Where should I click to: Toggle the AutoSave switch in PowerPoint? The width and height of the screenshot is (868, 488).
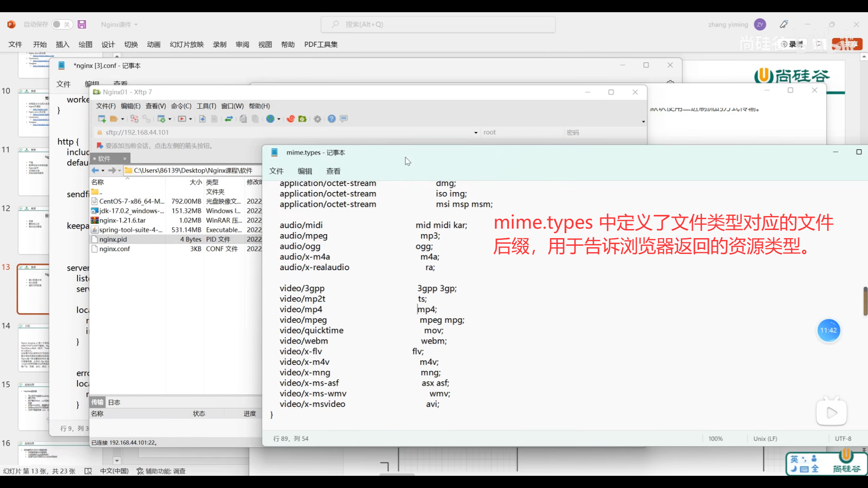61,24
